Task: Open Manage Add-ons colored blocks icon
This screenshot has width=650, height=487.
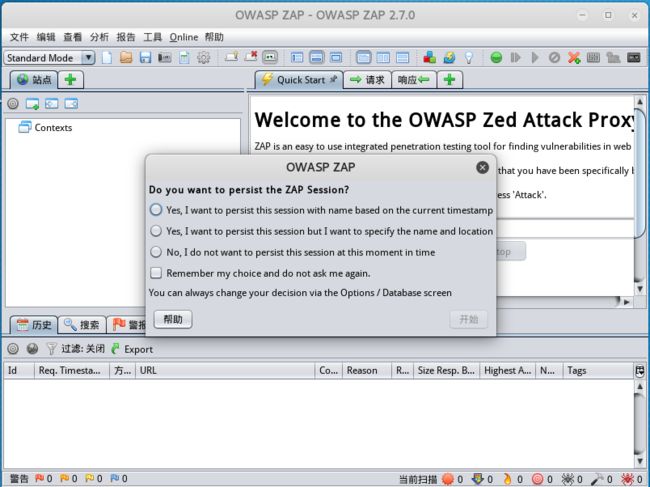Action: 429,57
